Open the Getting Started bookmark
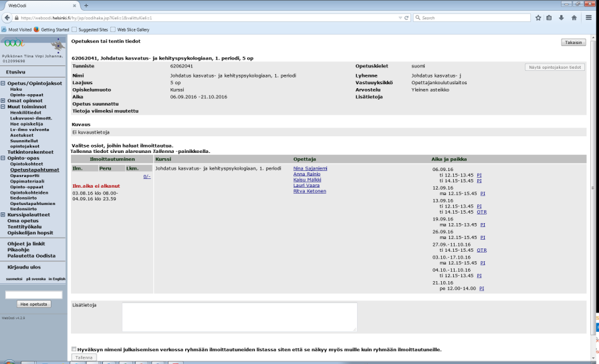 pos(51,29)
